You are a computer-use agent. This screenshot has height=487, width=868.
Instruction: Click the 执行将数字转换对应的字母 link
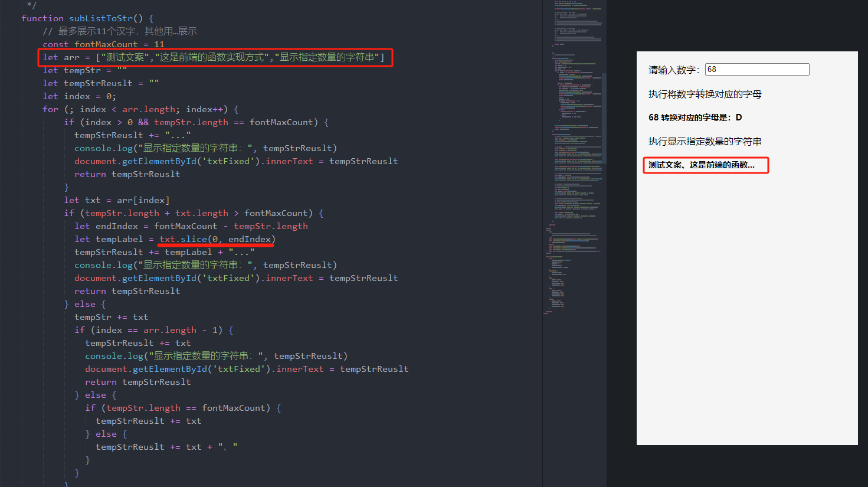tap(705, 94)
